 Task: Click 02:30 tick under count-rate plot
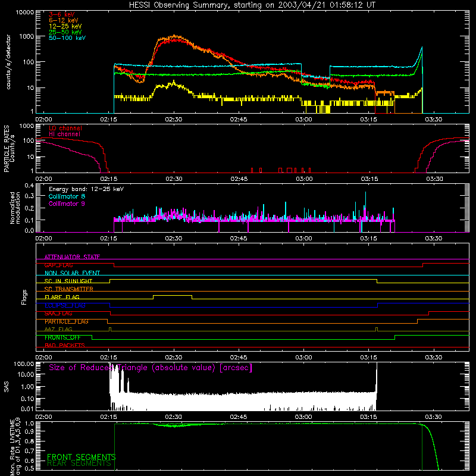pos(174,120)
